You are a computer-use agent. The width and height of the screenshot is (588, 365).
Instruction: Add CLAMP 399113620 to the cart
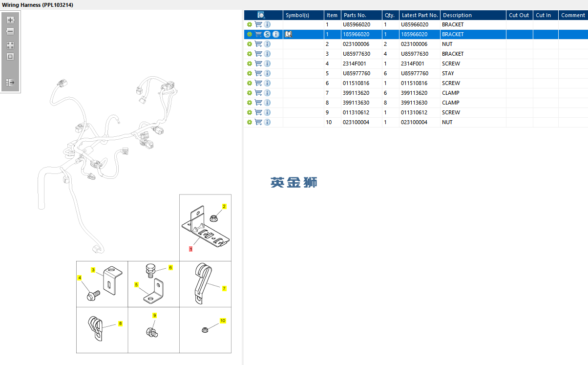(258, 93)
